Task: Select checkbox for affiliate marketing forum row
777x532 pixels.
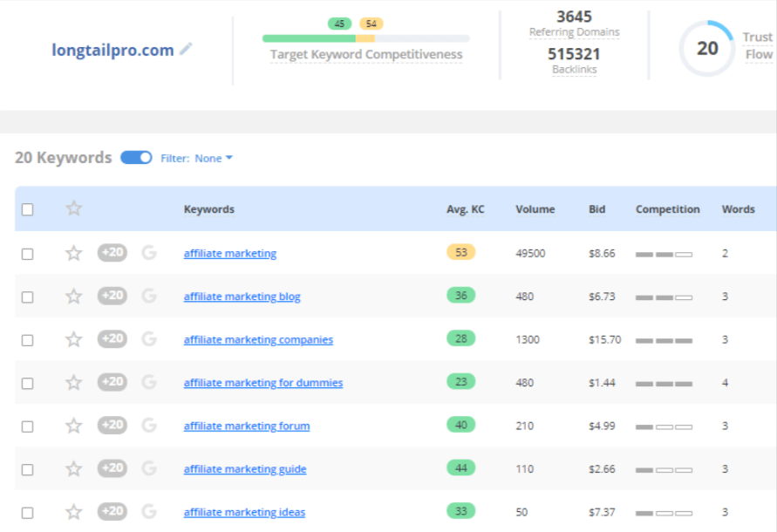Action: tap(27, 426)
